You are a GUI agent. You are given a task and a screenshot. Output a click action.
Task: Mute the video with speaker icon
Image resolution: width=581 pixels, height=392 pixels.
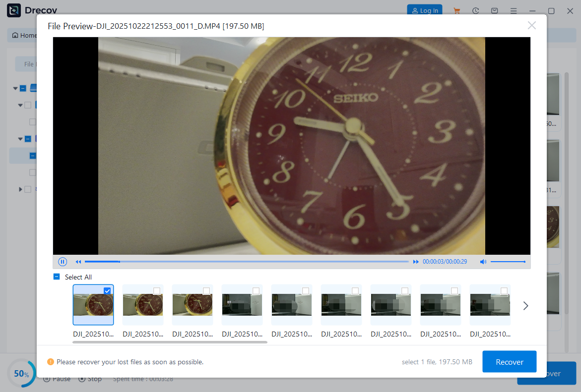pos(483,262)
